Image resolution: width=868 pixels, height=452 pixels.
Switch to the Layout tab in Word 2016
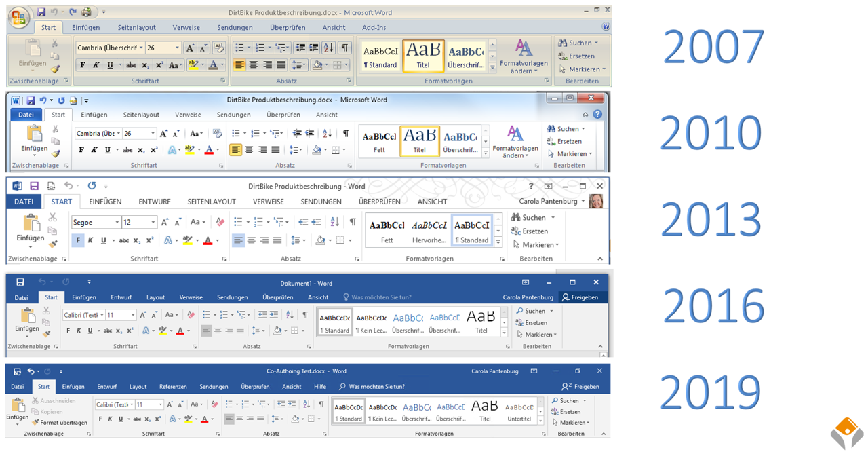[155, 297]
